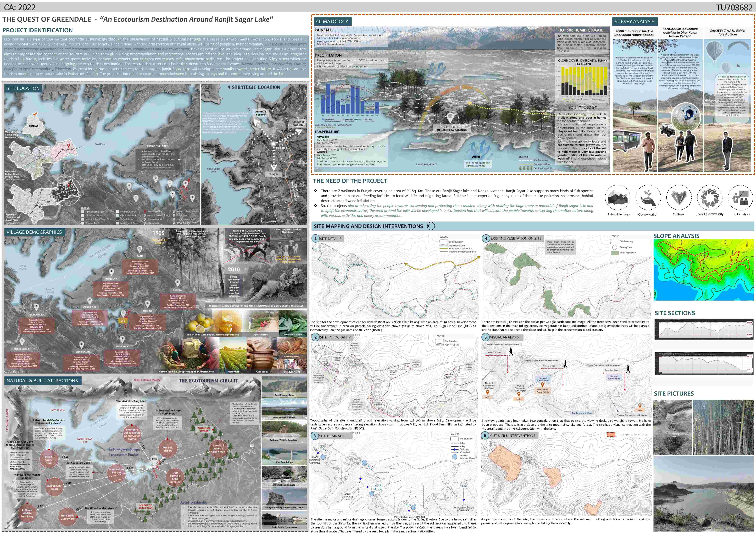Click the Sujanpur Block legend box

coord(118,212)
